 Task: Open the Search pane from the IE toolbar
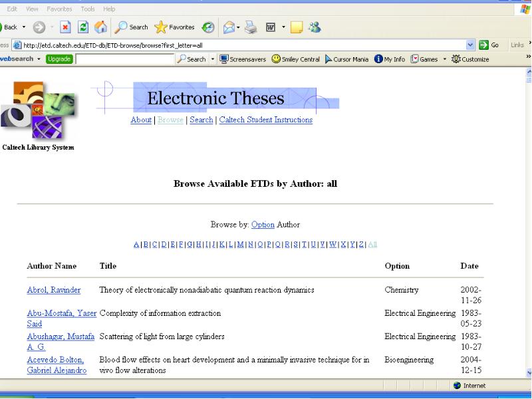[x=131, y=27]
